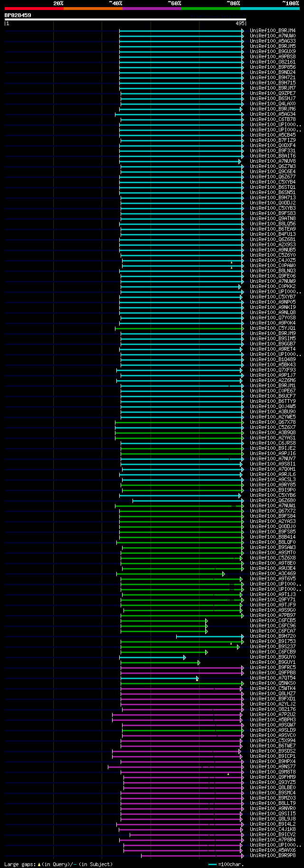Select label UniRef100_B9FRC5

click(x=273, y=668)
